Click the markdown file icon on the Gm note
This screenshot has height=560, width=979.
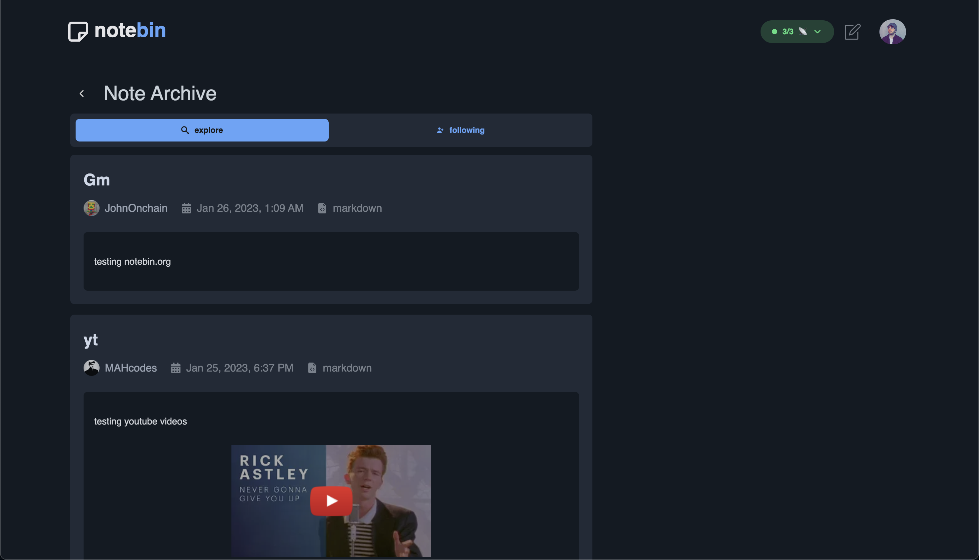pos(322,208)
